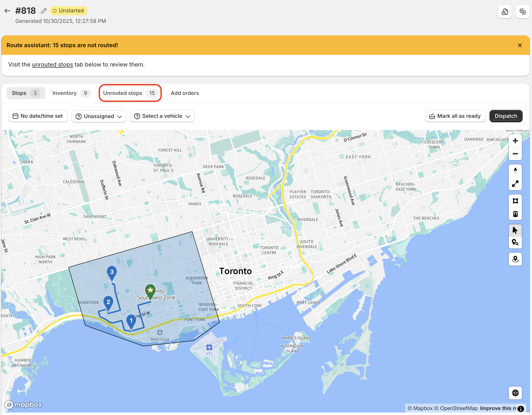Switch to the Unrouted stops tab

tap(130, 93)
